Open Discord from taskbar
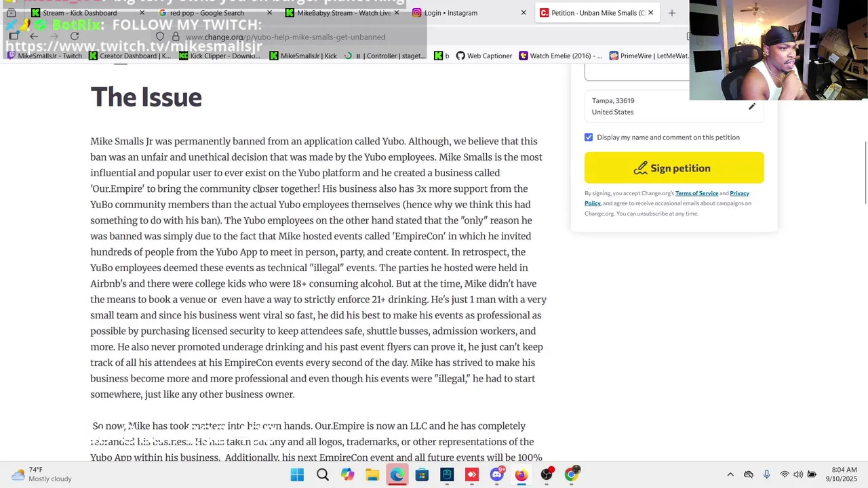Screen dimensions: 868x488 tap(497, 474)
